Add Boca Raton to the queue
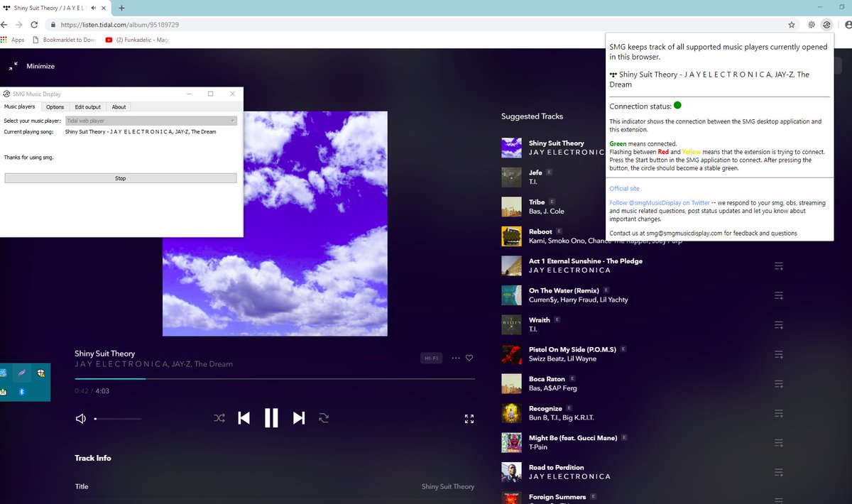 click(x=778, y=384)
